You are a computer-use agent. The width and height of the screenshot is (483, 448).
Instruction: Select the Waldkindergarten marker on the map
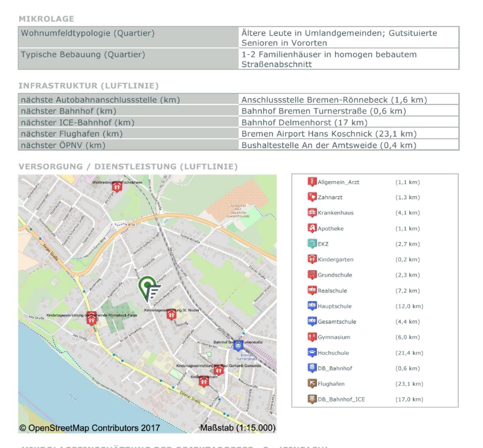coord(117,187)
